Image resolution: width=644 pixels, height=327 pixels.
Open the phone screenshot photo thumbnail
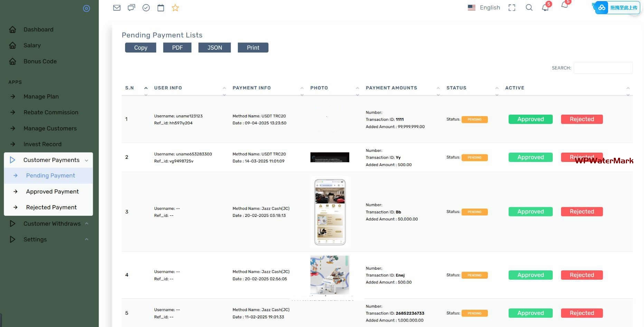pos(330,212)
